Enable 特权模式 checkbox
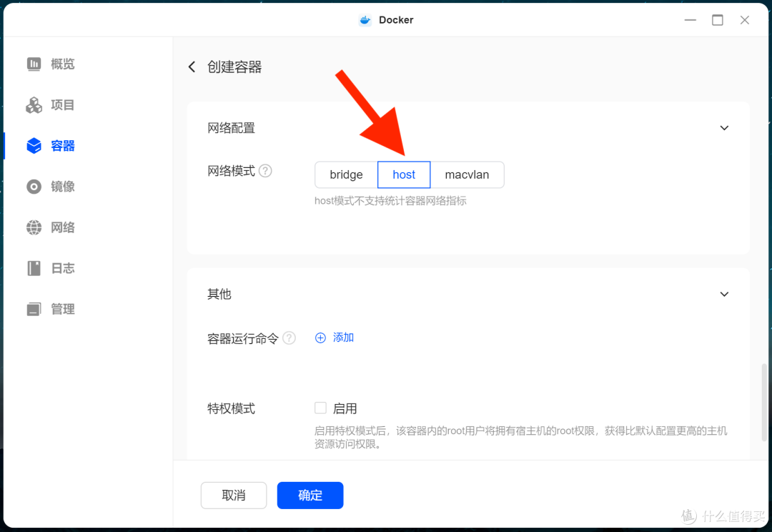 (320, 408)
